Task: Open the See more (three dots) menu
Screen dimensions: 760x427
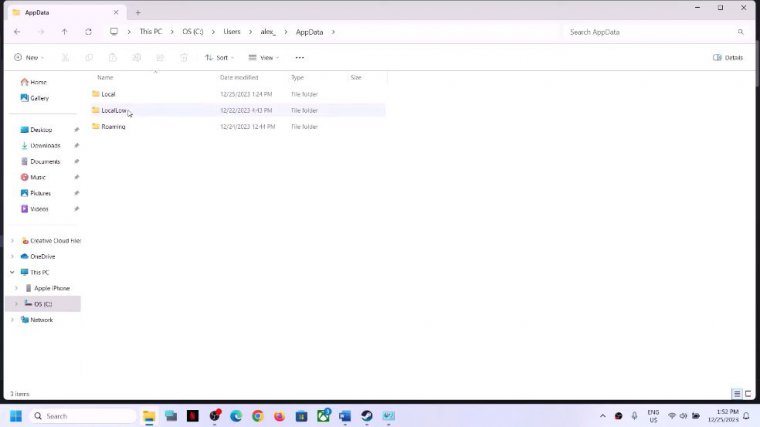Action: (299, 58)
